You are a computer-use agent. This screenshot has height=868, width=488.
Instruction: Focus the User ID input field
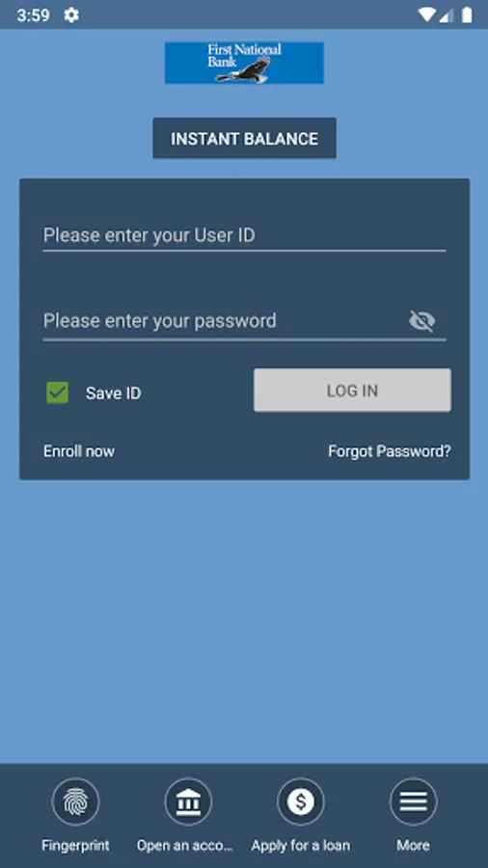(x=245, y=235)
